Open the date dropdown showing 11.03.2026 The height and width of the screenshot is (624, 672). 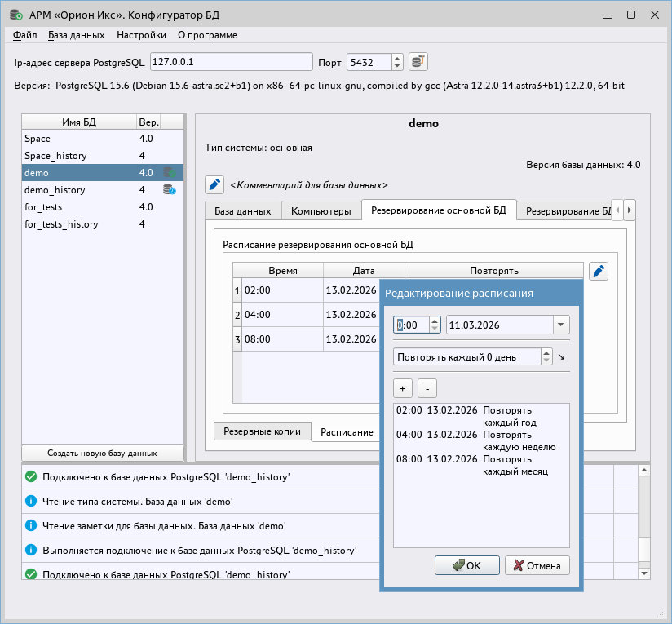561,325
